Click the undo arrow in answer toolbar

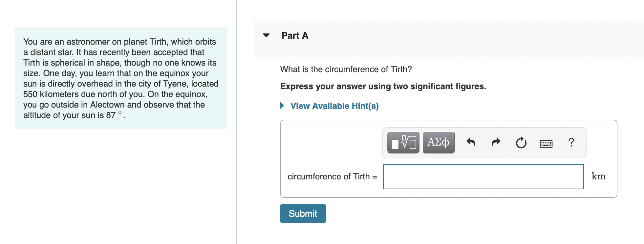click(471, 142)
